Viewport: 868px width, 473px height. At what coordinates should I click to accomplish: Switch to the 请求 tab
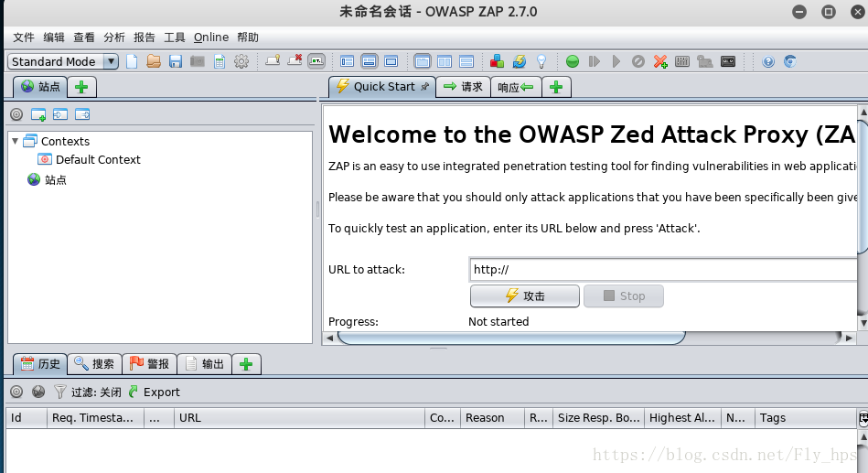coord(464,87)
